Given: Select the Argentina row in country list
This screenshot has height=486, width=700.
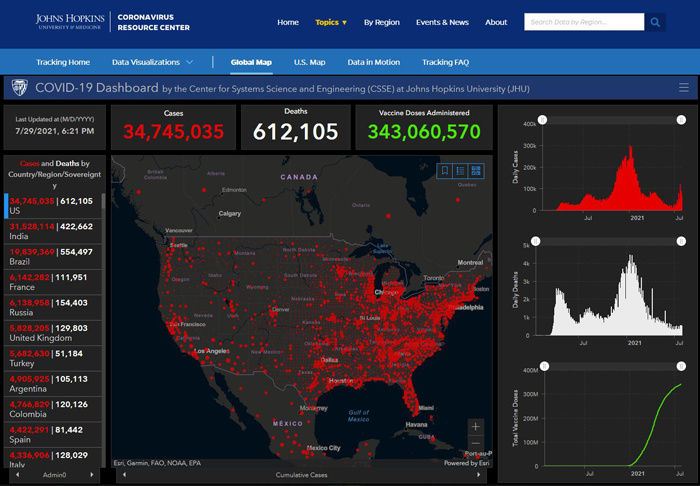Looking at the screenshot, I should pos(53,384).
